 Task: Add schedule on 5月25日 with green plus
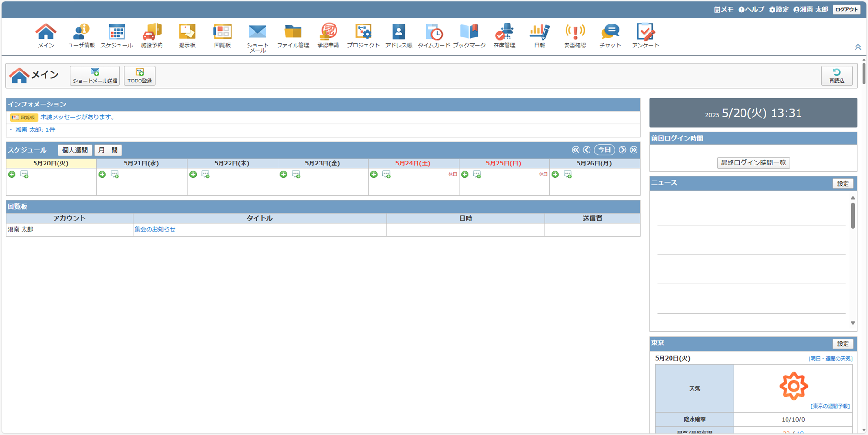tap(464, 175)
